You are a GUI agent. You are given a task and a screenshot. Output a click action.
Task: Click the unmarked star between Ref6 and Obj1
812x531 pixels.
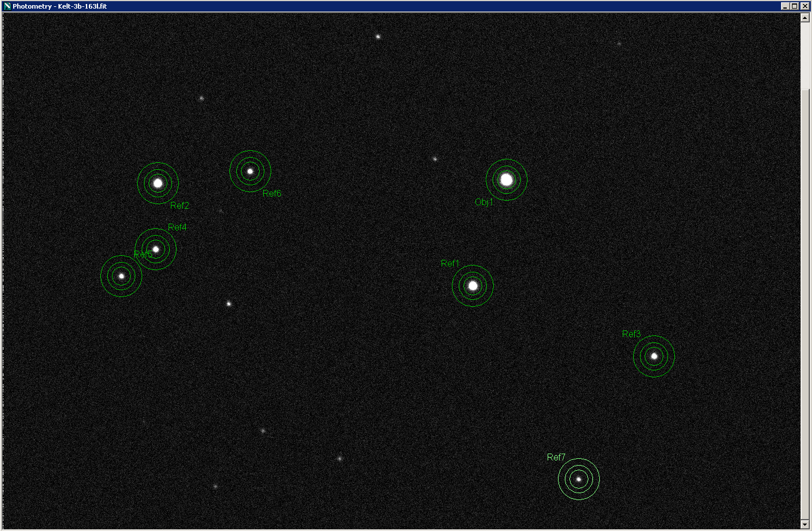click(435, 159)
